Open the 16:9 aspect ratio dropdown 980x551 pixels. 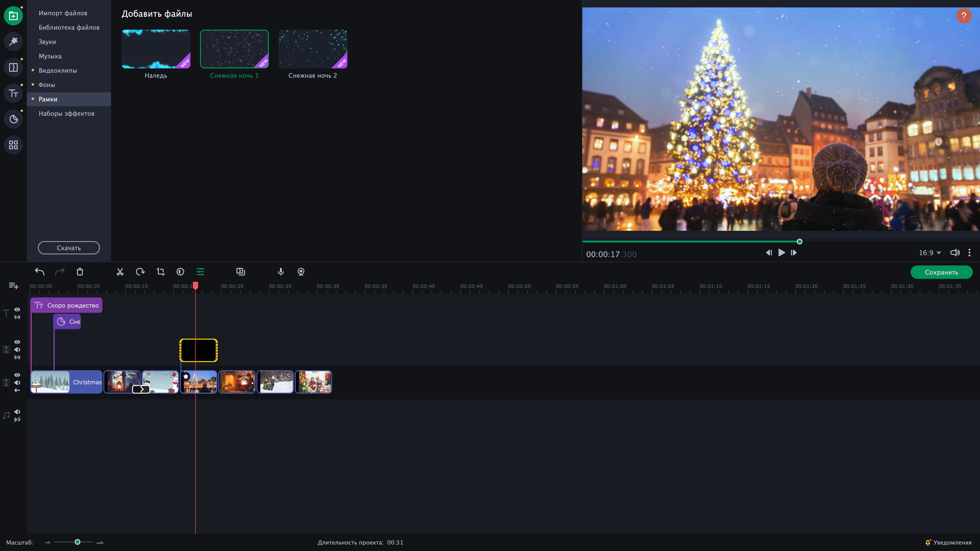tap(929, 253)
